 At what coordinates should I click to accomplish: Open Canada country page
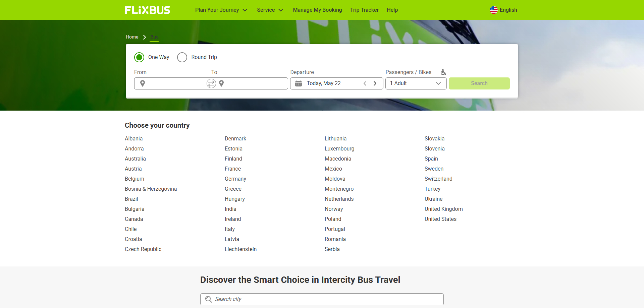tap(134, 219)
